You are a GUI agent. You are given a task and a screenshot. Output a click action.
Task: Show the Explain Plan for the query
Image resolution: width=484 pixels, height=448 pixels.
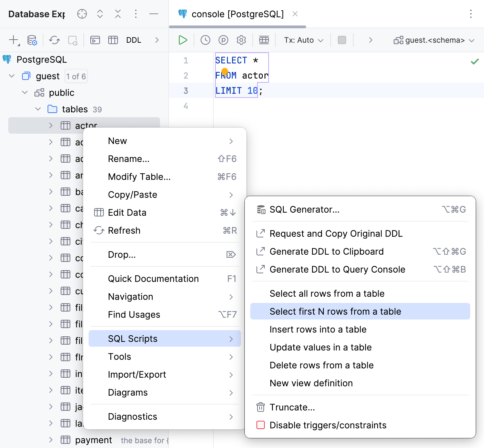tap(223, 40)
